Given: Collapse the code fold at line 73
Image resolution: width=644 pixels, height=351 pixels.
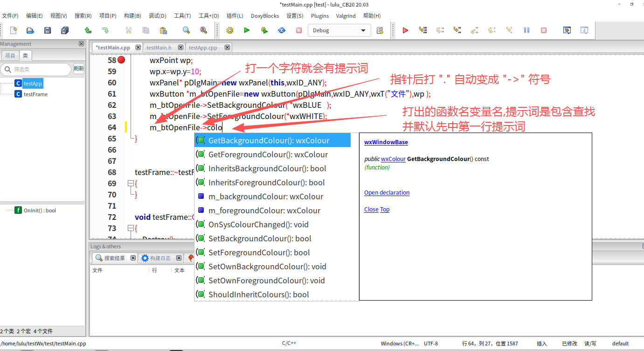Looking at the screenshot, I should coord(131,228).
